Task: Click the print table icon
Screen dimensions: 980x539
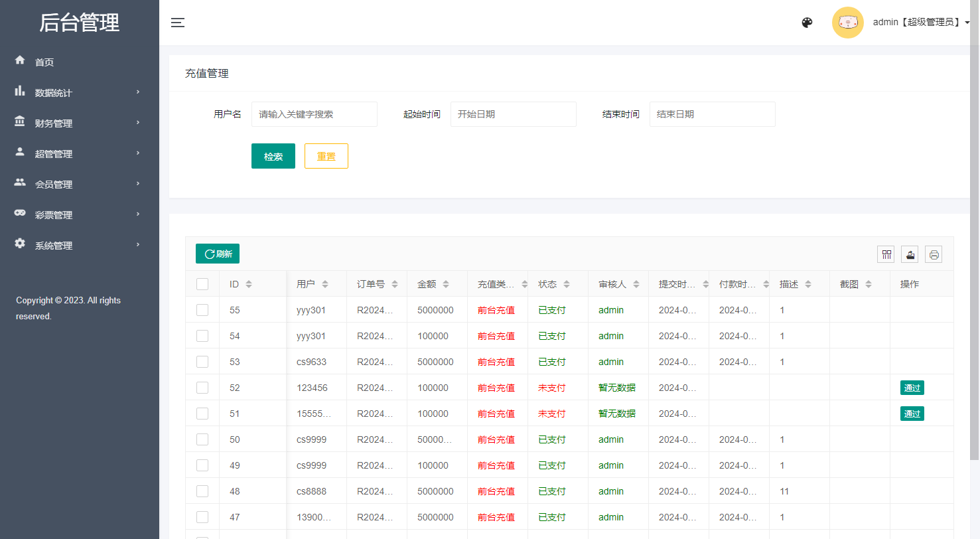Action: [x=934, y=254]
